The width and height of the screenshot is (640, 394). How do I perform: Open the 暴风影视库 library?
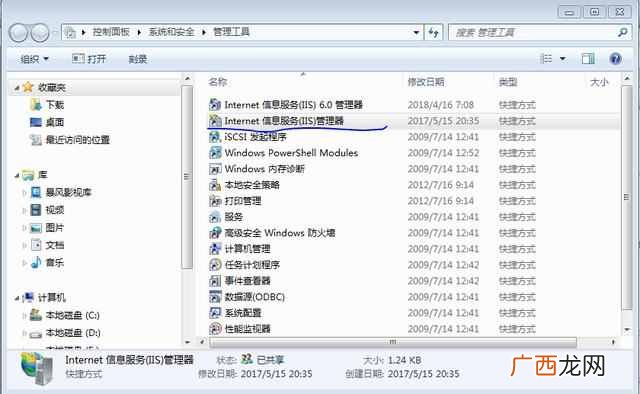(x=61, y=192)
